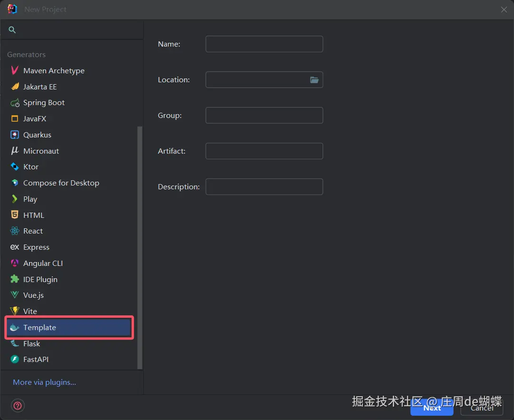Focus the Location input field

[x=264, y=80]
